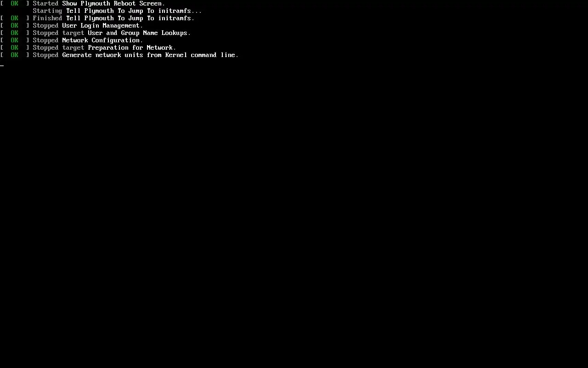Image resolution: width=588 pixels, height=368 pixels.
Task: Click OK status beside Name Lookups line
Action: [15, 33]
